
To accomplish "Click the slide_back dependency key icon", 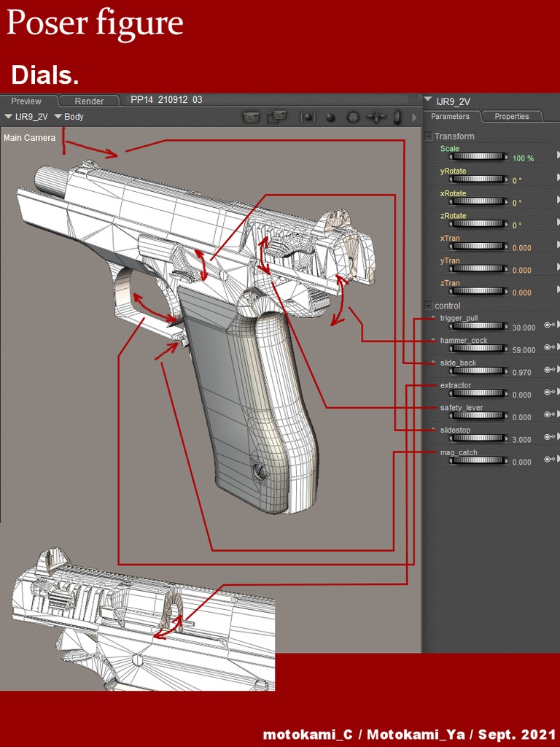I will click(x=548, y=369).
